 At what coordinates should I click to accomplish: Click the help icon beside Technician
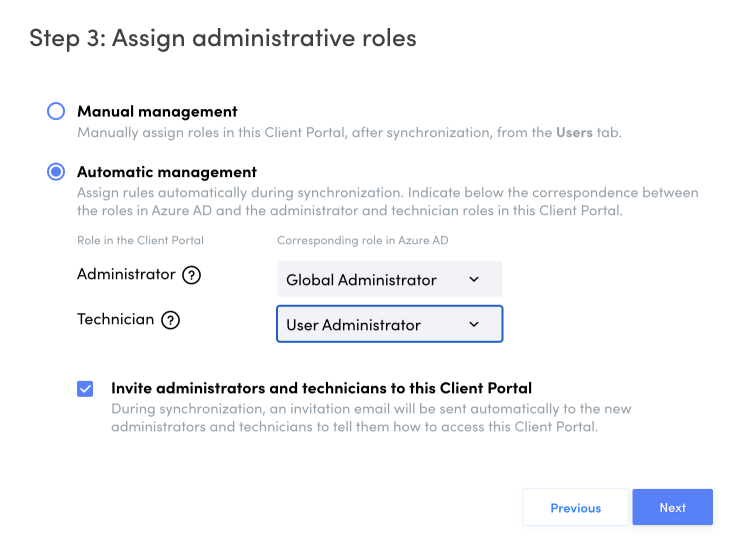point(170,320)
